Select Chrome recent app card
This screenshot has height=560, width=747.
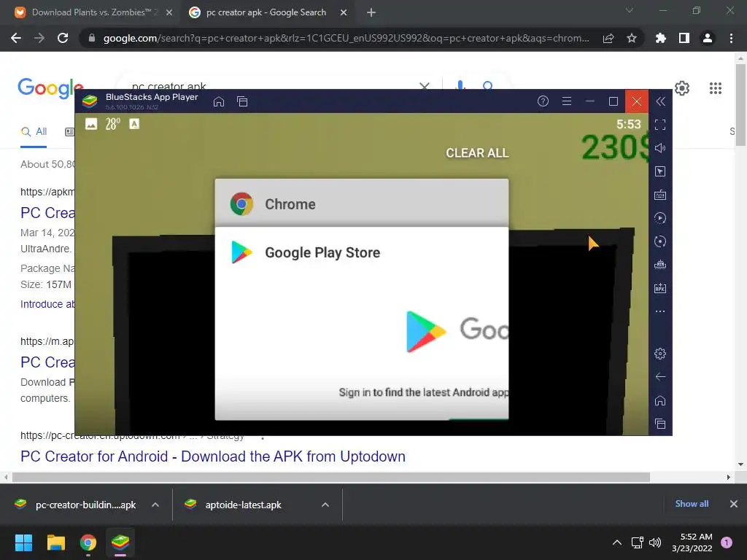[x=362, y=203]
